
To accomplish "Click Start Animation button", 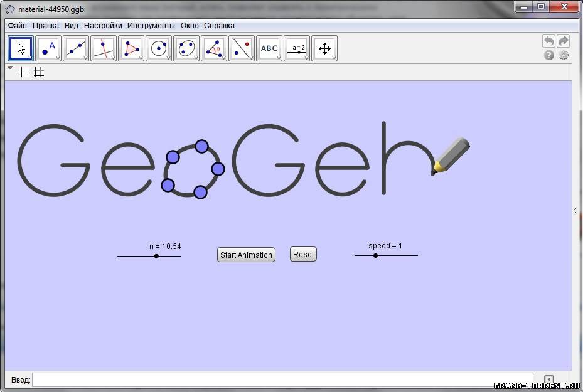I will (x=246, y=255).
